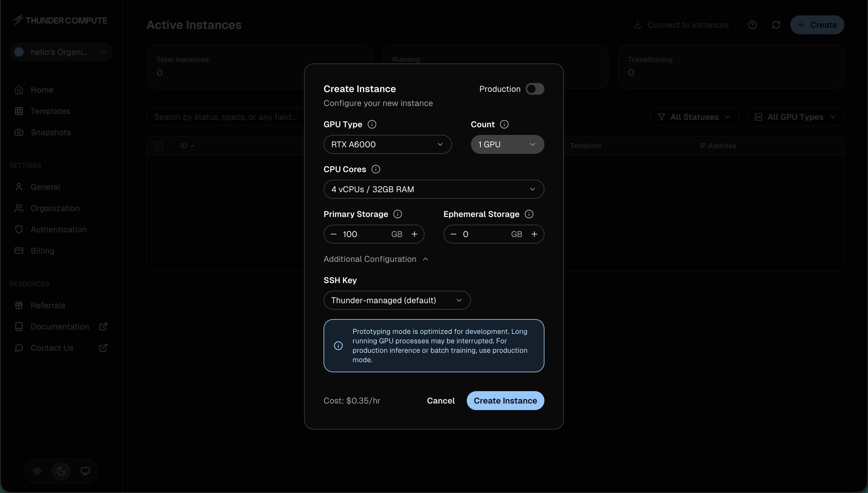Open the SSH Key dropdown
868x493 pixels.
click(397, 300)
